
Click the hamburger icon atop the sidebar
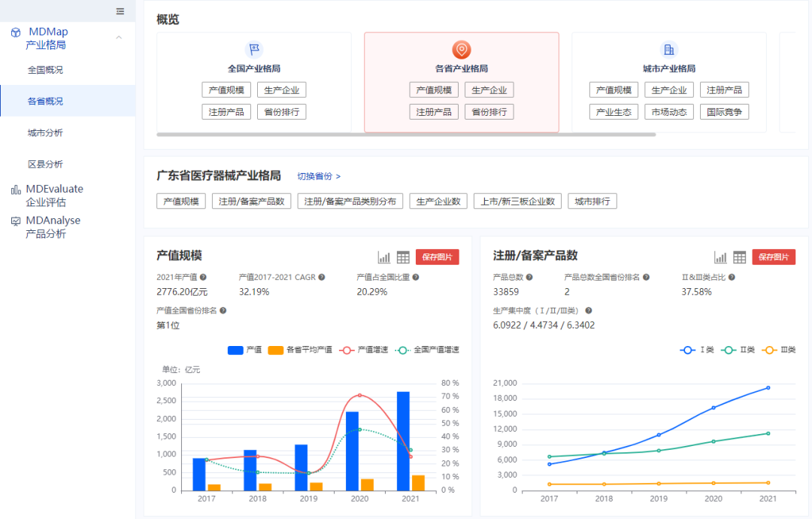120,11
